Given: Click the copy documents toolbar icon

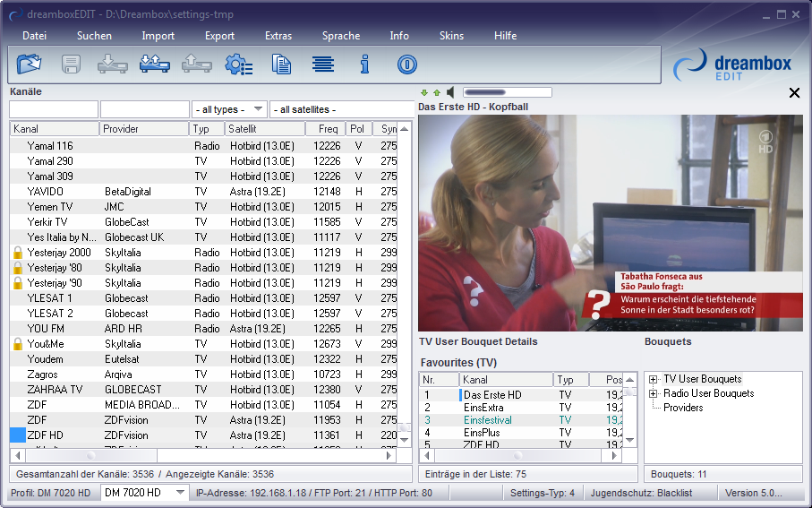Looking at the screenshot, I should click(x=281, y=65).
